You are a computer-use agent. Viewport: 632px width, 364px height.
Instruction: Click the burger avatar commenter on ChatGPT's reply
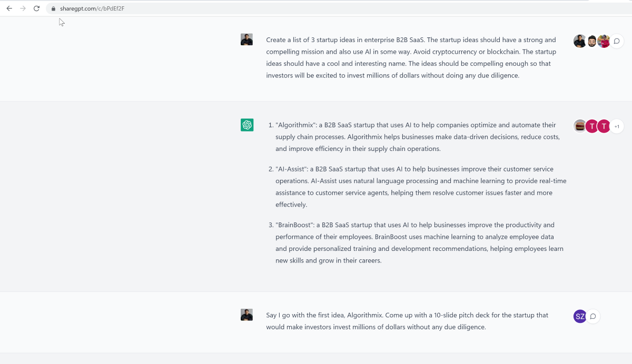click(x=580, y=126)
